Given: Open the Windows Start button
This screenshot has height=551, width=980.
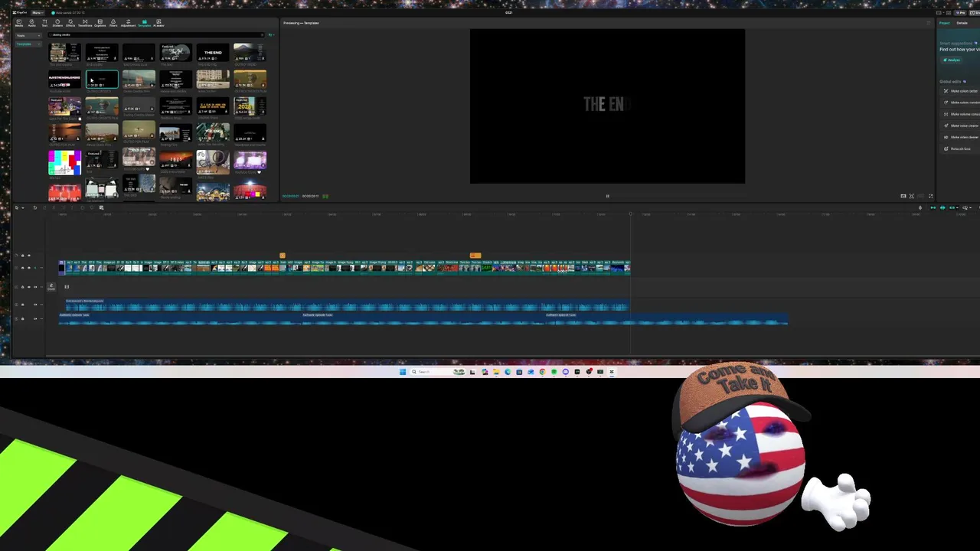Looking at the screenshot, I should pyautogui.click(x=403, y=372).
